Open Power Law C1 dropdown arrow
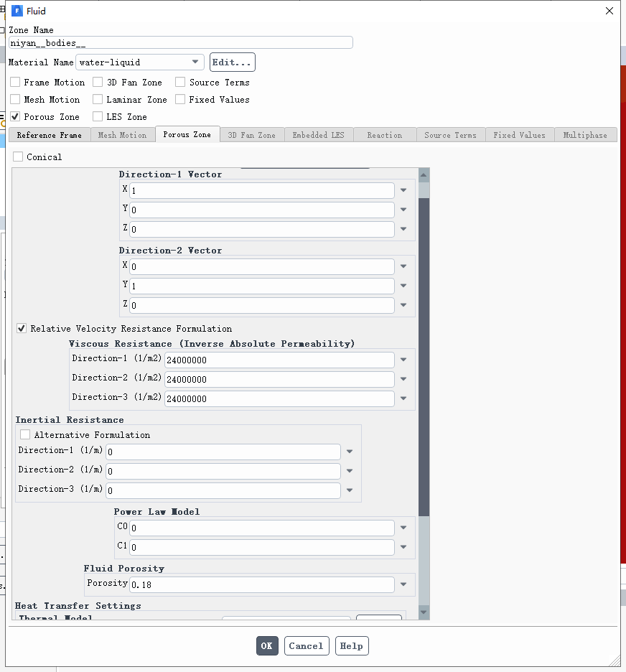The width and height of the screenshot is (626, 672). pyautogui.click(x=403, y=547)
